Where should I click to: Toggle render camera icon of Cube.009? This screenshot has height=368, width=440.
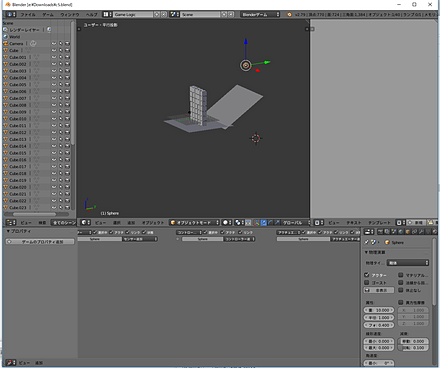tap(67, 112)
